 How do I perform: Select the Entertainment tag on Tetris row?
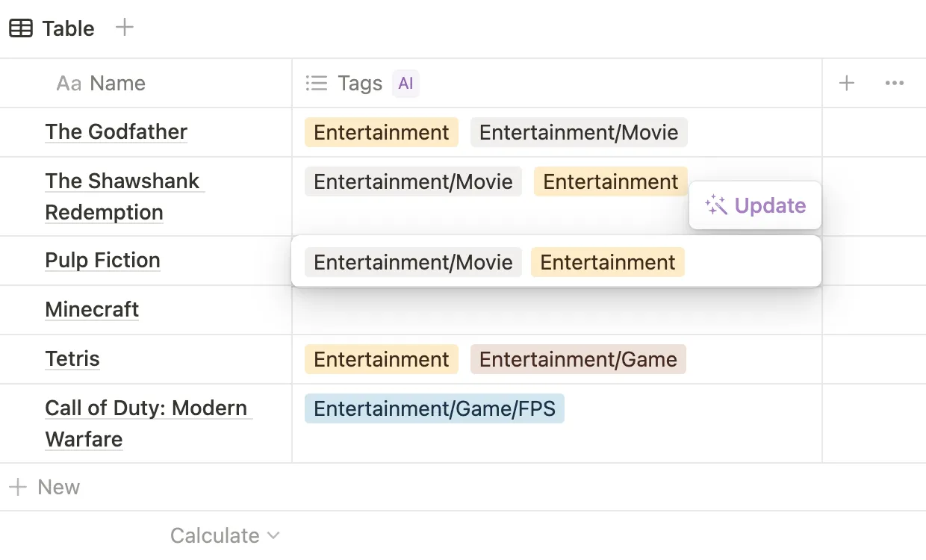[381, 359]
